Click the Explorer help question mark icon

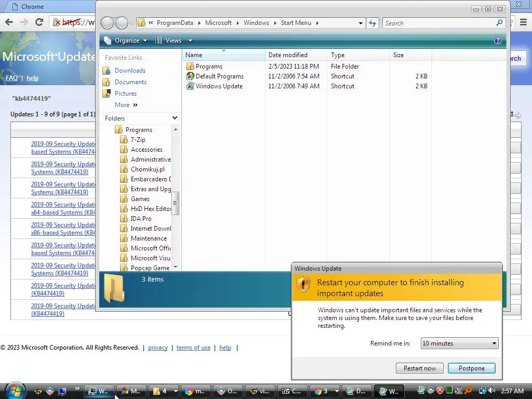tap(497, 41)
